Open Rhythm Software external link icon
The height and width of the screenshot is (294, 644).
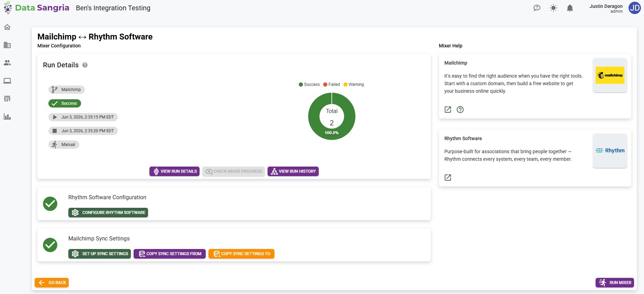pyautogui.click(x=448, y=178)
